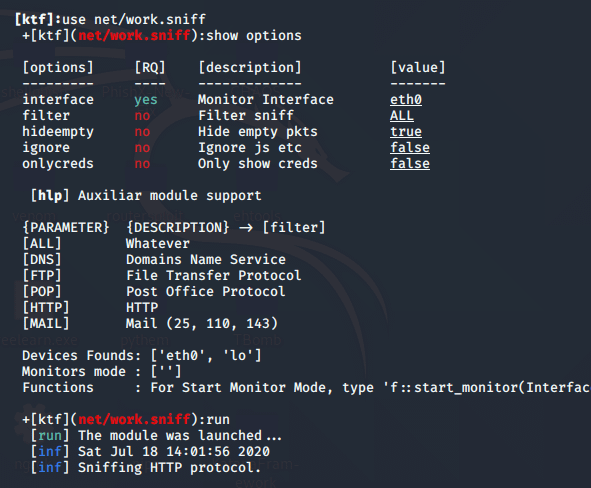Click the false value for ignore option
Screen dimensions: 591x488
pyautogui.click(x=410, y=147)
